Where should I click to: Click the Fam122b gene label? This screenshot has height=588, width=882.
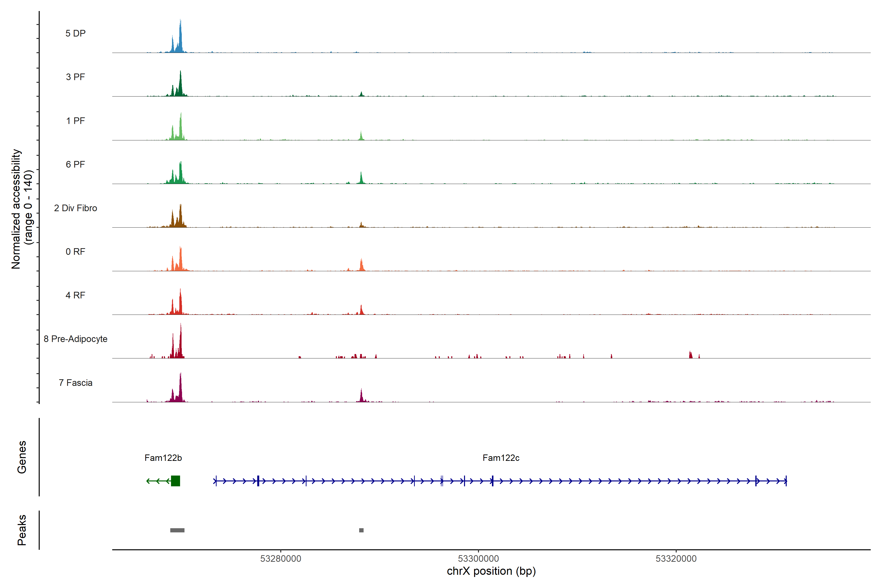tap(163, 458)
